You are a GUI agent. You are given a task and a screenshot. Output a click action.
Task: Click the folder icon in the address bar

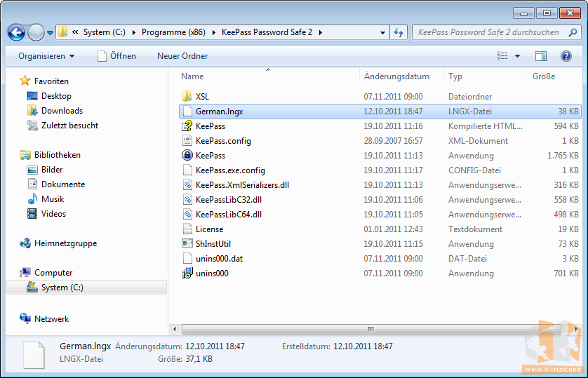click(x=63, y=32)
